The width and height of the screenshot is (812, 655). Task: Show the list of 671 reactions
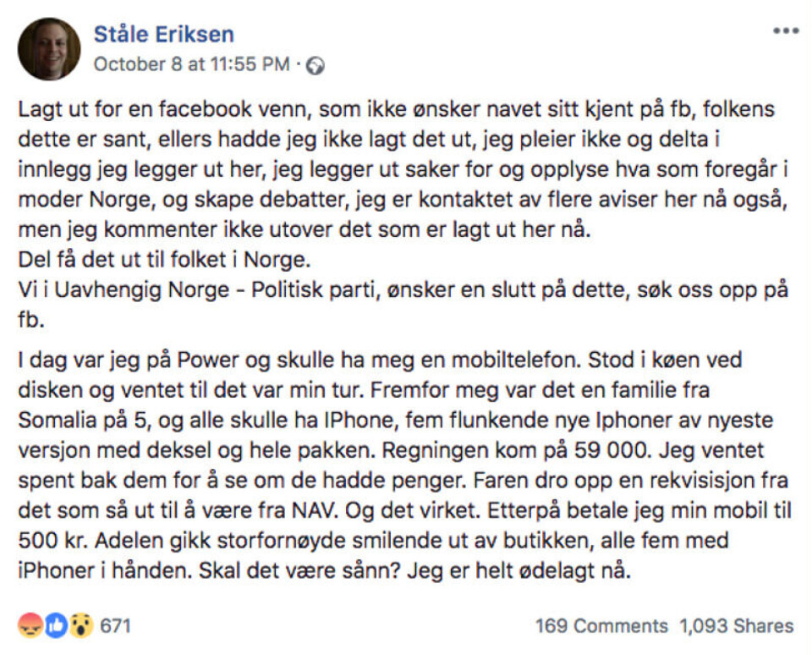click(x=114, y=626)
